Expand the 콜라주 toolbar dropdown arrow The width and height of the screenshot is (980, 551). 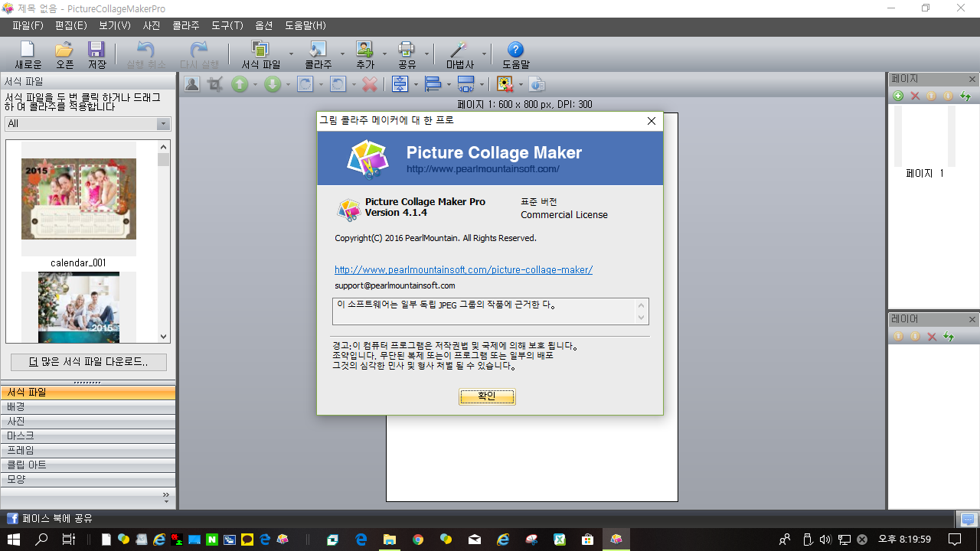(x=343, y=54)
